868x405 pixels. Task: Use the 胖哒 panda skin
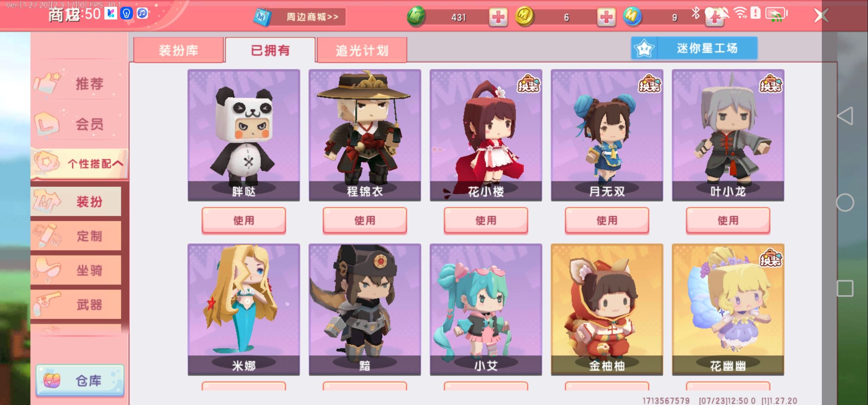244,220
